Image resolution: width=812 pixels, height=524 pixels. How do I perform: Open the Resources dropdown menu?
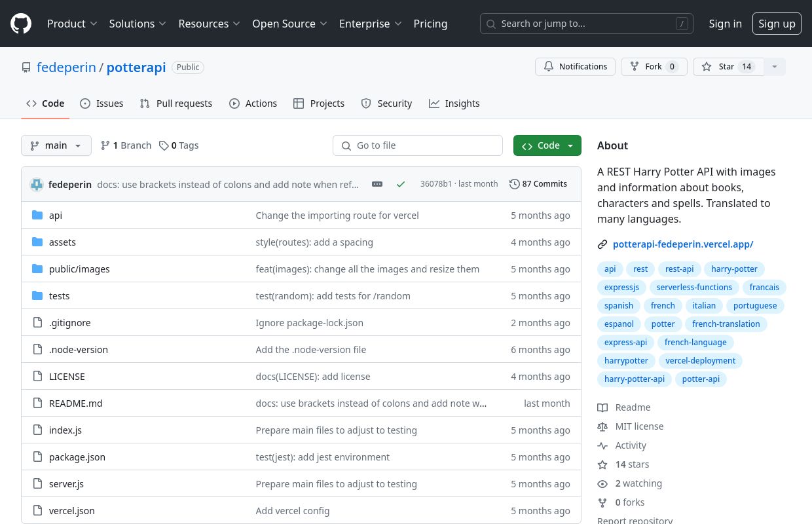pos(210,24)
